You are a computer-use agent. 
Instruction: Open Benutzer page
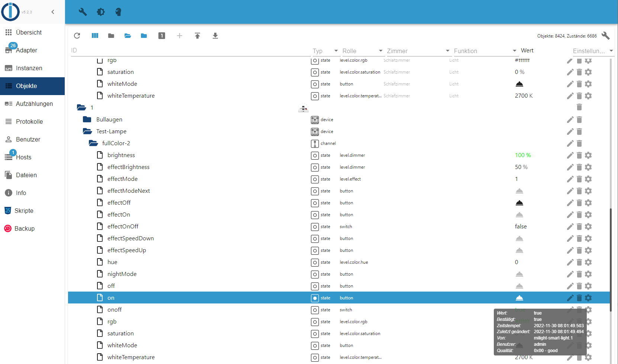pos(32,139)
